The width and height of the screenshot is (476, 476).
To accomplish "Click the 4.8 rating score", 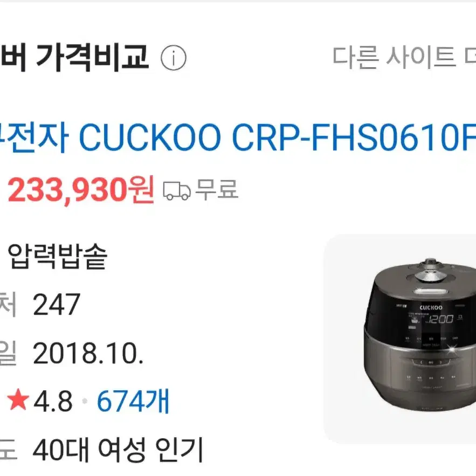I will 53,401.
